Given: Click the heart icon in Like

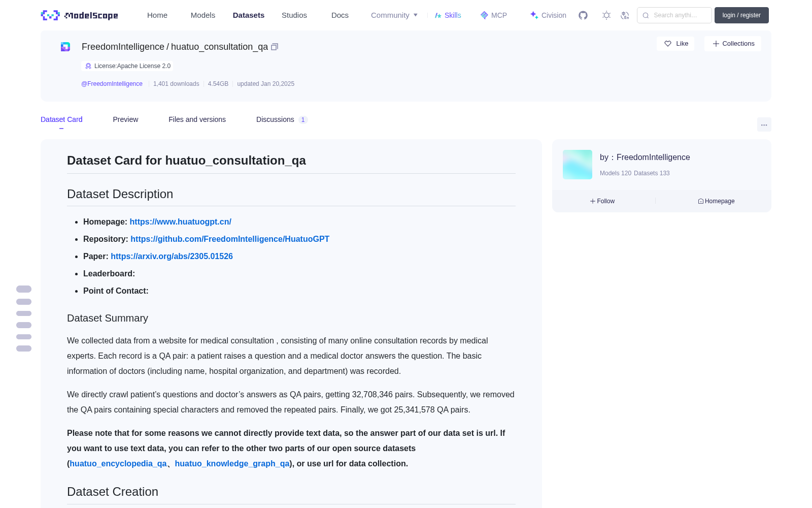Looking at the screenshot, I should pos(668,44).
